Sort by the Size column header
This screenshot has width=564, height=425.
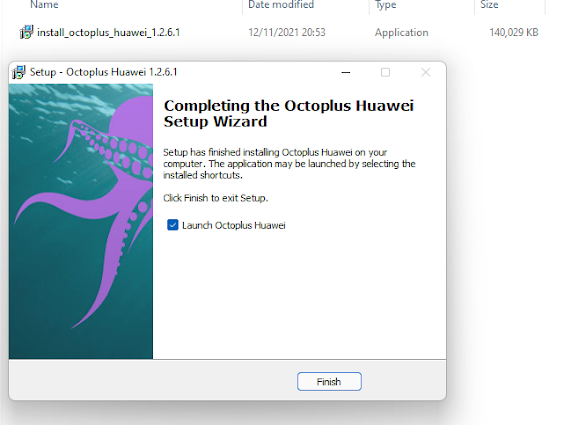489,5
